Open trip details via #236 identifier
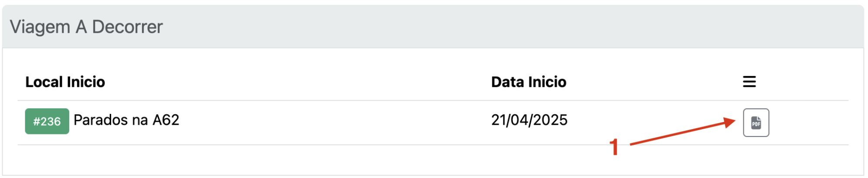 coord(47,121)
